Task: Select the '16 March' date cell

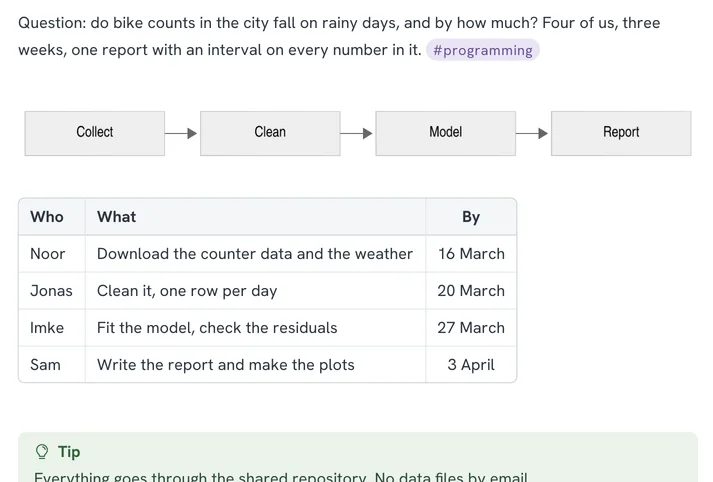Action: click(471, 254)
